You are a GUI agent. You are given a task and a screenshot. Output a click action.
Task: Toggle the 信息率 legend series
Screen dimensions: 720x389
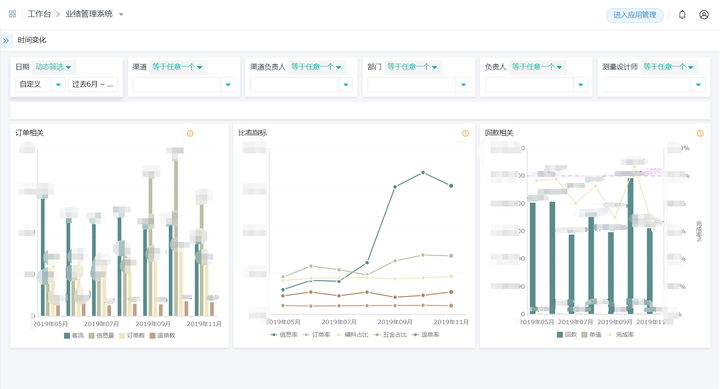(x=284, y=335)
